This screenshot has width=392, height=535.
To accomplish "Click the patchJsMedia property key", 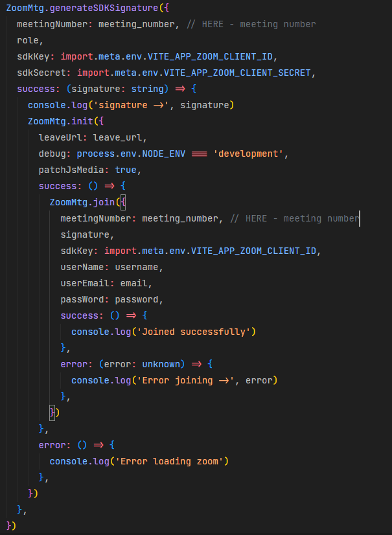I will pos(71,170).
